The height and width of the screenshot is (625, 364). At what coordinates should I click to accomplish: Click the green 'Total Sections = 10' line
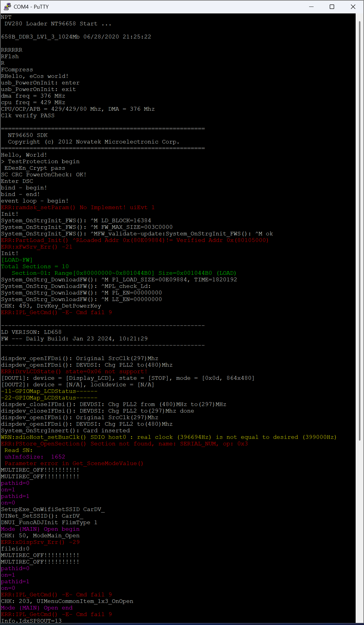tap(35, 266)
